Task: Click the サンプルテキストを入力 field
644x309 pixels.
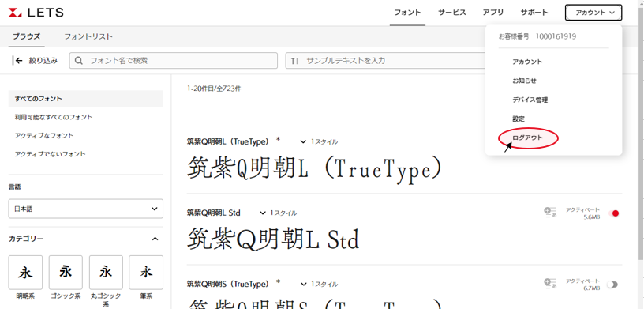Action: [386, 61]
